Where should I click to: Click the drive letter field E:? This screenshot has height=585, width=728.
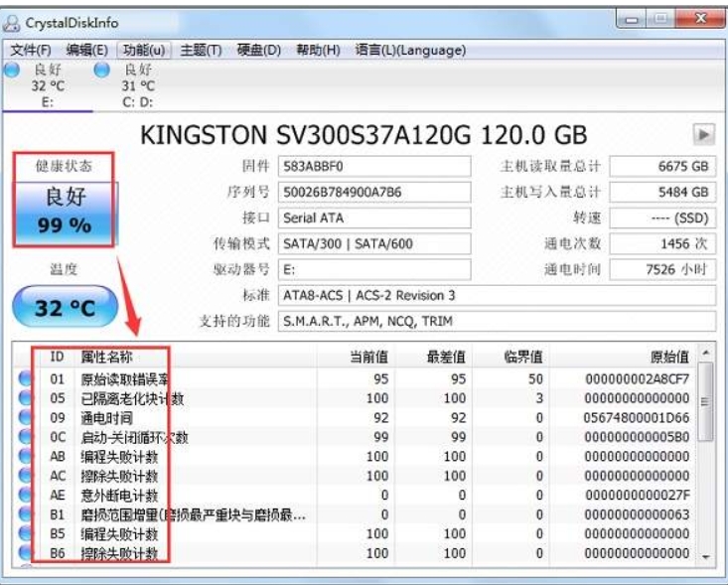[x=374, y=269]
